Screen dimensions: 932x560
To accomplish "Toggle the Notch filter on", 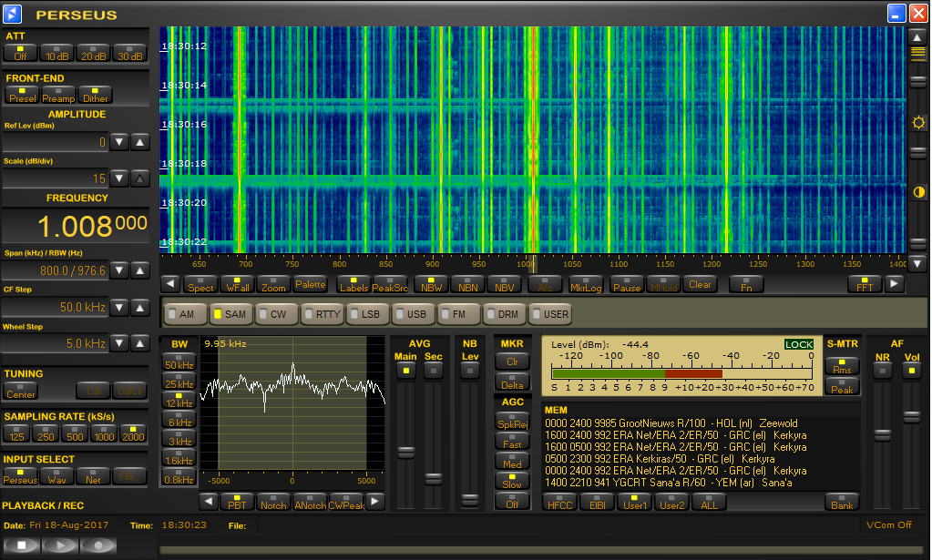I will coord(272,502).
